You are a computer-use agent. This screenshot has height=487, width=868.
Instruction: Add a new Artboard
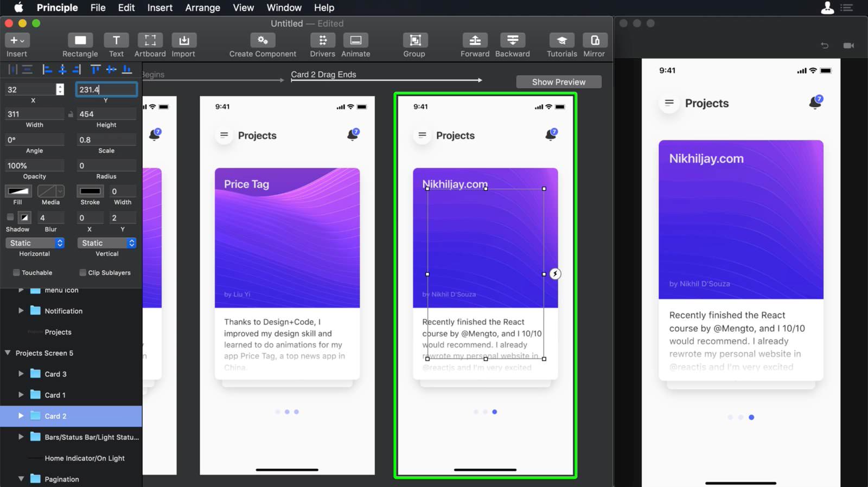150,40
